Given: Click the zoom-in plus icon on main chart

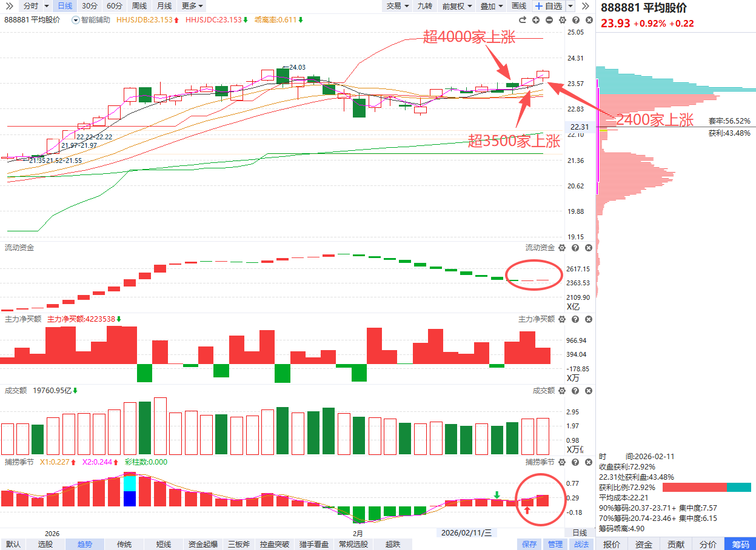Looking at the screenshot, I should pos(536,20).
